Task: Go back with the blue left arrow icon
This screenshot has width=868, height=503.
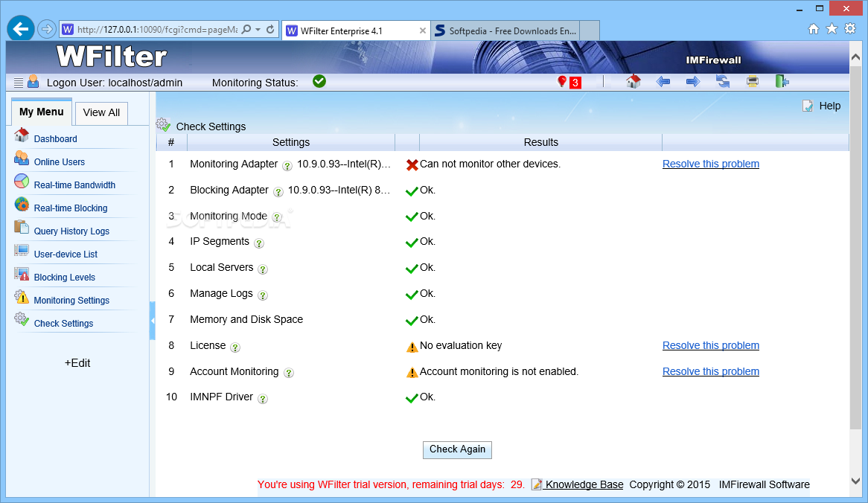Action: [x=663, y=82]
